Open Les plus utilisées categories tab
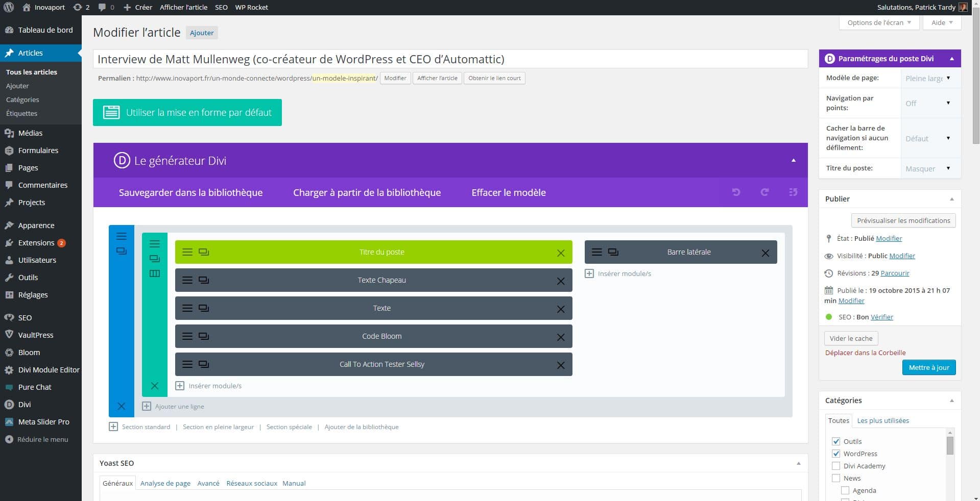980x501 pixels. coord(883,420)
